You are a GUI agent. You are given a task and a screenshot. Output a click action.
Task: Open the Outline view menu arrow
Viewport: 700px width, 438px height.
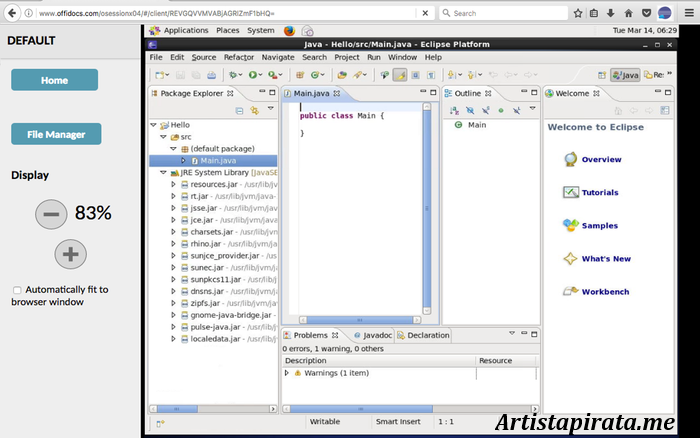click(532, 108)
